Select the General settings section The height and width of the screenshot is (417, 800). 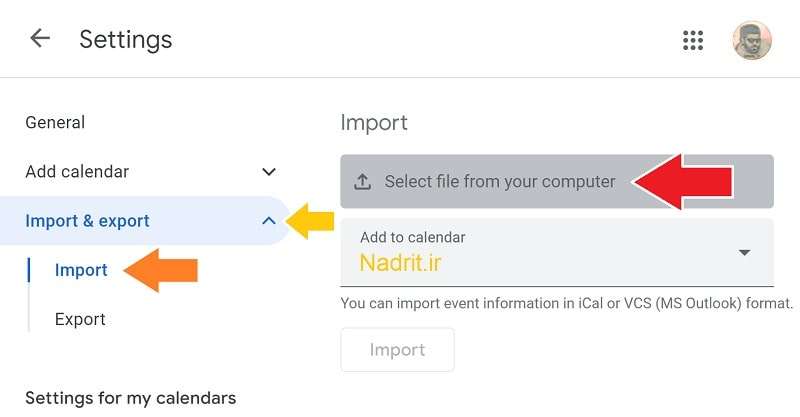click(55, 122)
